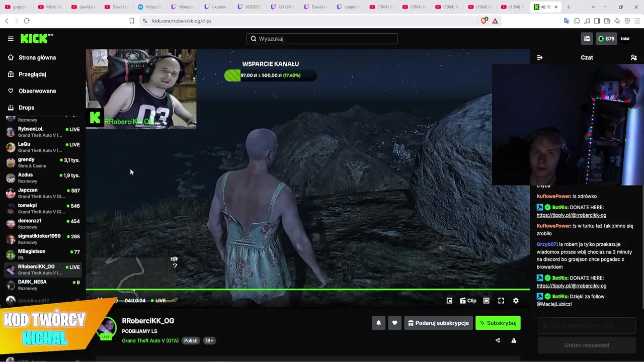Toggle notification bell for RRoberciKK_OG
Image resolution: width=644 pixels, height=362 pixels.
tap(379, 323)
